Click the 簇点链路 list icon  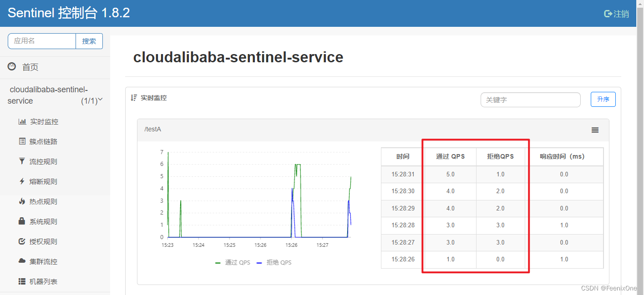tap(22, 142)
